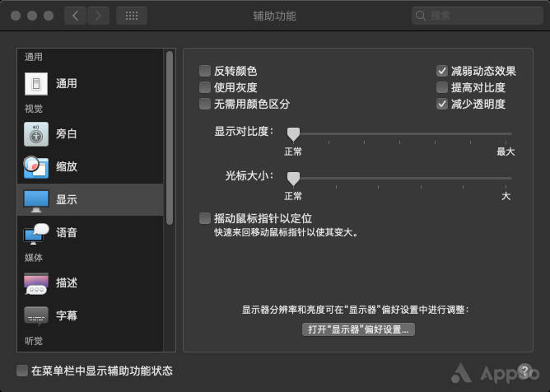Select the 通用 sidebar icon
The image size is (550, 392).
point(36,84)
